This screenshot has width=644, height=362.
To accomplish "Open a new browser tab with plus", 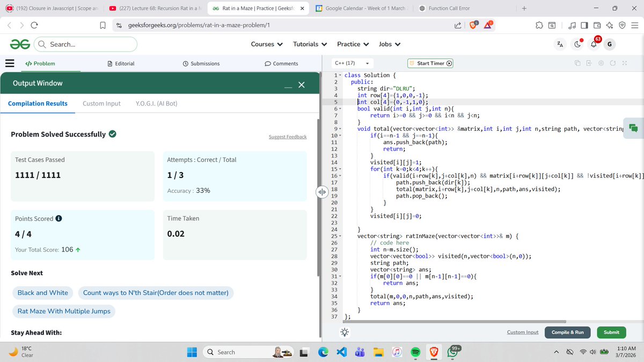I will point(524,8).
